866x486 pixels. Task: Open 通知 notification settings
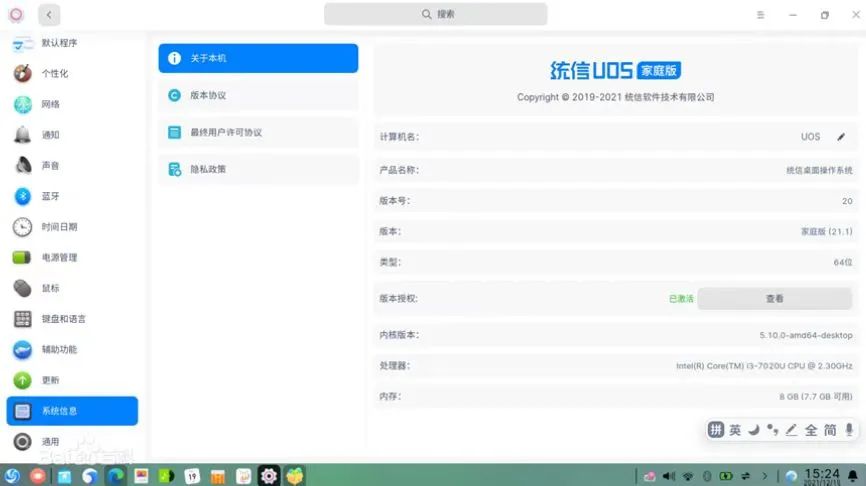(x=72, y=135)
